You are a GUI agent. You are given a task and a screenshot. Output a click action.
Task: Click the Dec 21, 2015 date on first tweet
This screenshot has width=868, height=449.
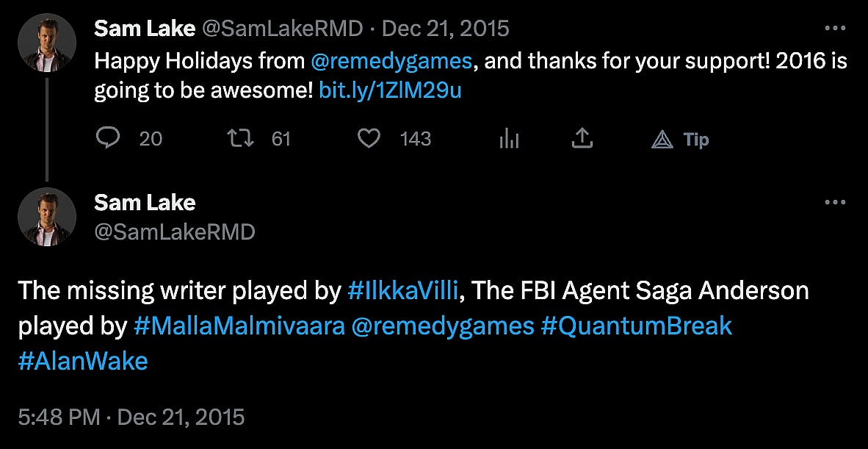point(446,29)
